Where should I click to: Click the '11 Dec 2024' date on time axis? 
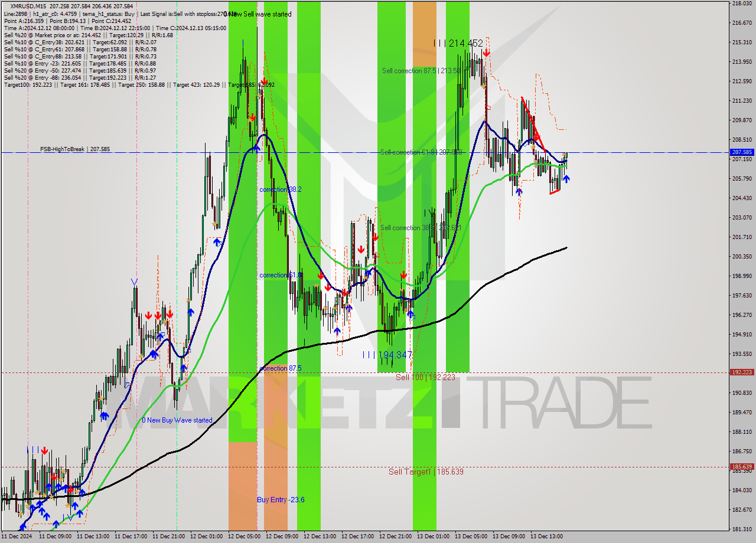[x=17, y=537]
